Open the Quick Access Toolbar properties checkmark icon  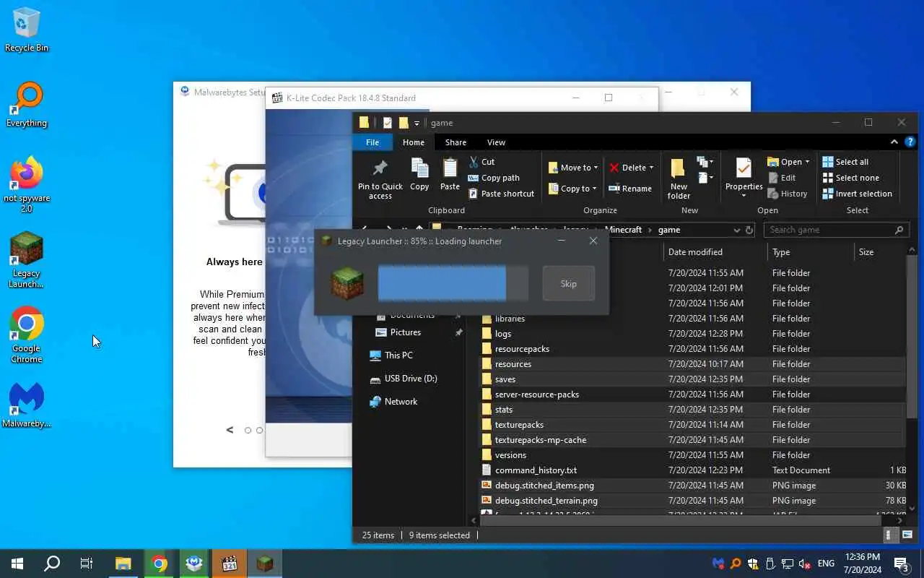click(388, 123)
